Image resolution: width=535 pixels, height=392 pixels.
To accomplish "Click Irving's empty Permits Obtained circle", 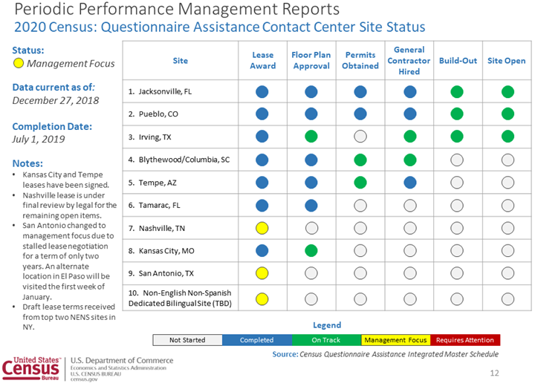I will point(360,137).
